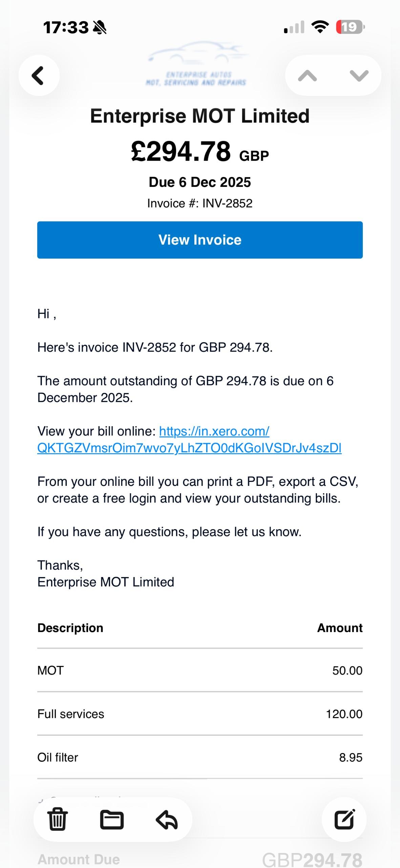Tap the 17:33 clock in status bar
Screen dimensions: 400x868
point(66,27)
